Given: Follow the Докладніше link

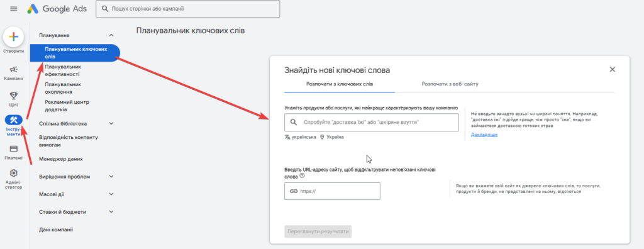Looking at the screenshot, I should click(484, 135).
